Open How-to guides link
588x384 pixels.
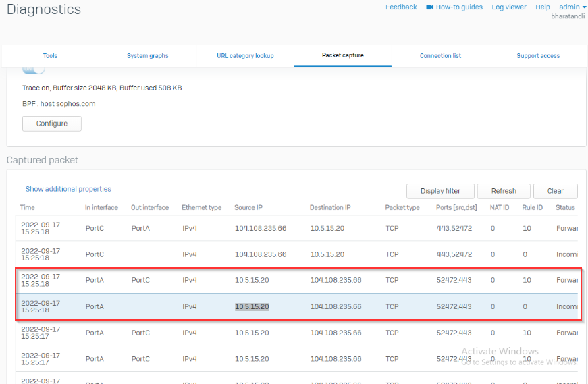point(459,7)
